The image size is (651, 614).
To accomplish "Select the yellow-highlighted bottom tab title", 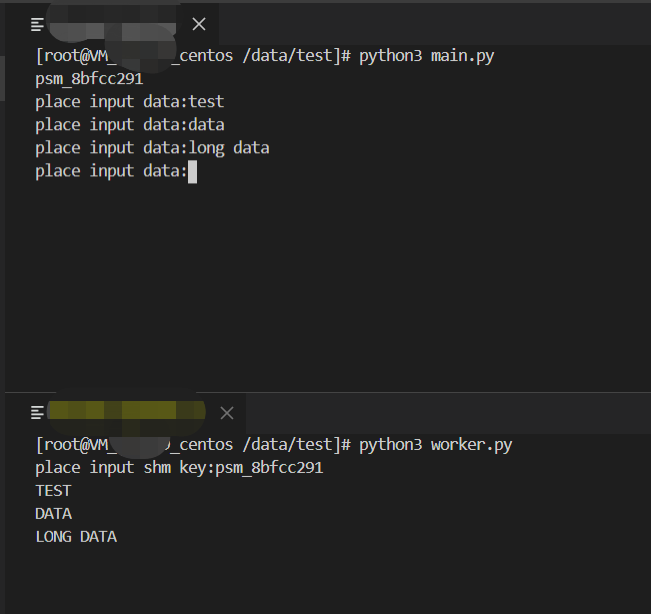I will (127, 411).
